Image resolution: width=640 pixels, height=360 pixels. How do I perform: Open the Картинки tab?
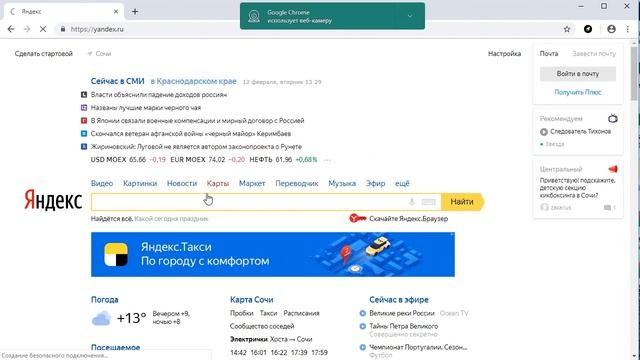[x=140, y=183]
